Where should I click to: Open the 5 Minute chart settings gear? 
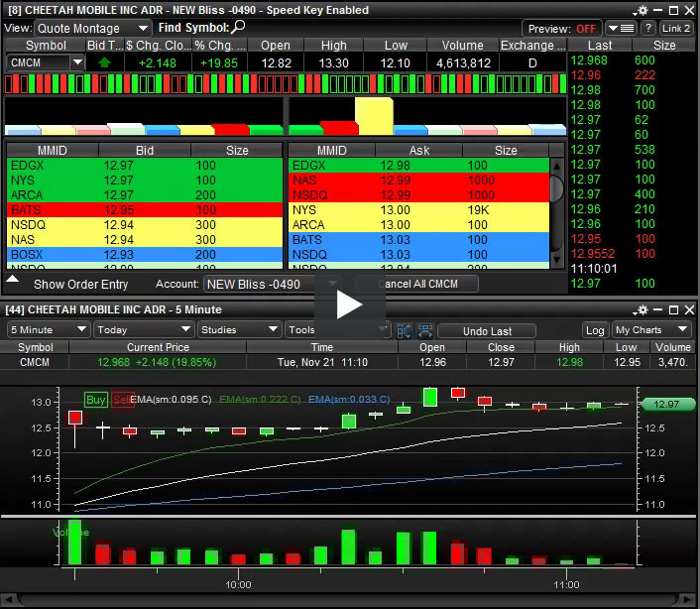pyautogui.click(x=644, y=310)
